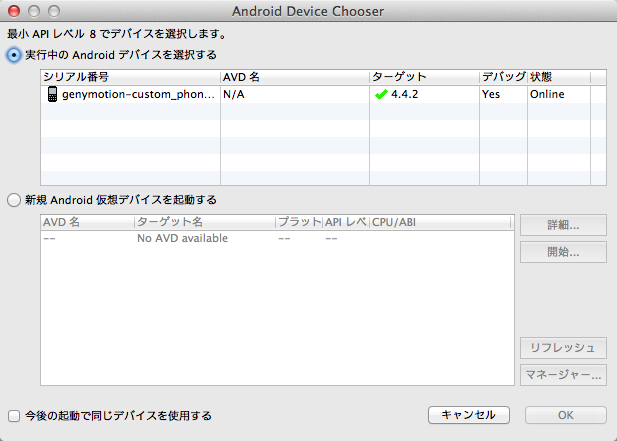Click the API レベ column header
This screenshot has width=617, height=441.
tap(346, 222)
